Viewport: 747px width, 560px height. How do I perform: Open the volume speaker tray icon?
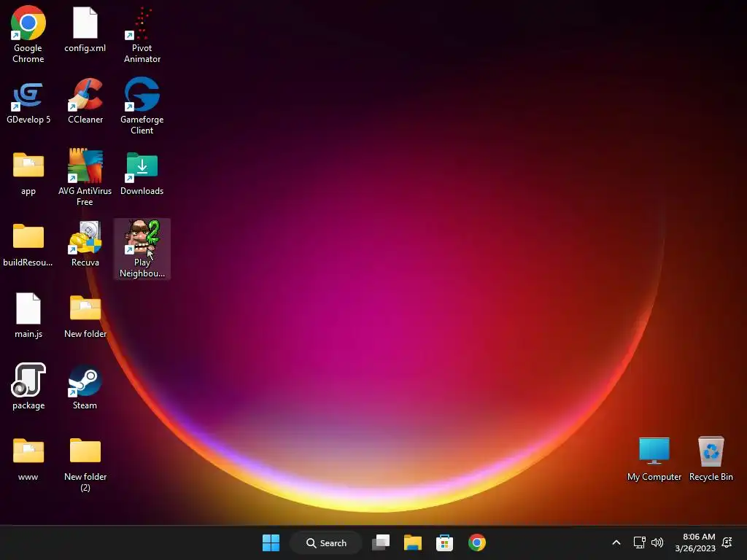pos(657,542)
